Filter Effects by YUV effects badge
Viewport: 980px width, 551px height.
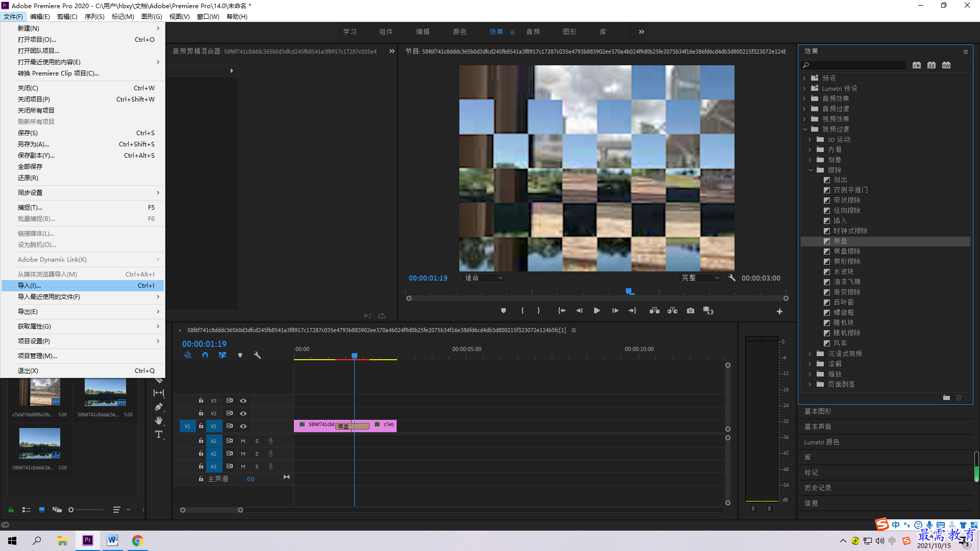click(946, 65)
